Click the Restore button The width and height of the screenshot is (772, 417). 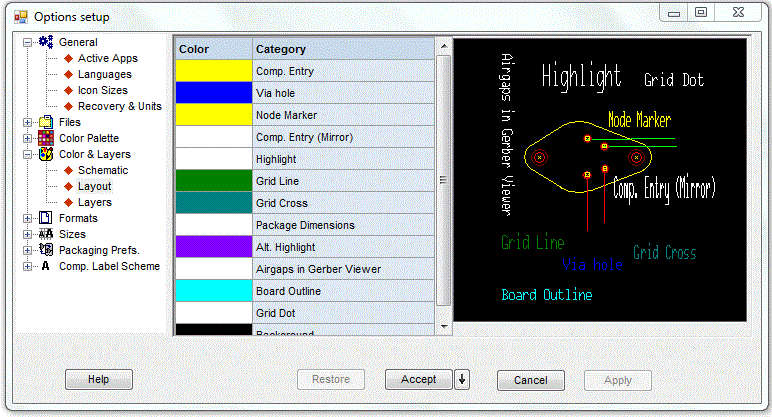[331, 379]
